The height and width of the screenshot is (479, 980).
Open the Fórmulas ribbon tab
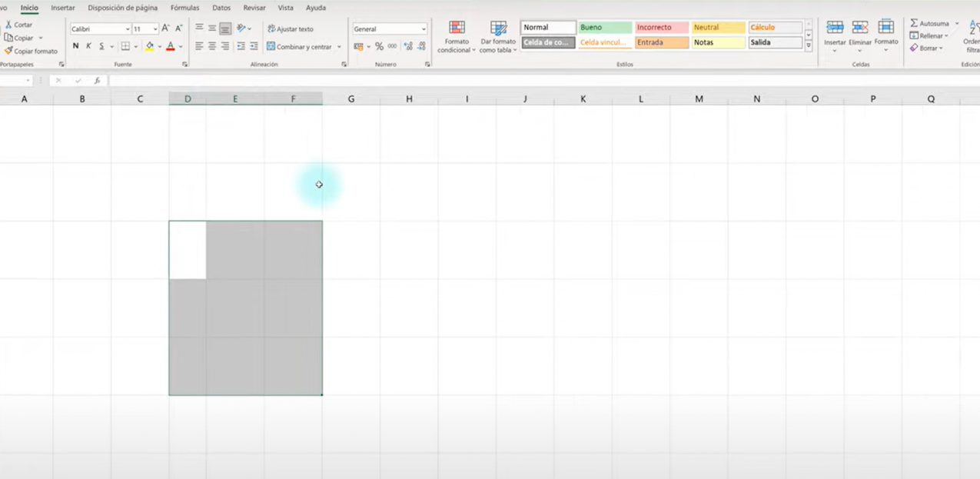(x=184, y=8)
